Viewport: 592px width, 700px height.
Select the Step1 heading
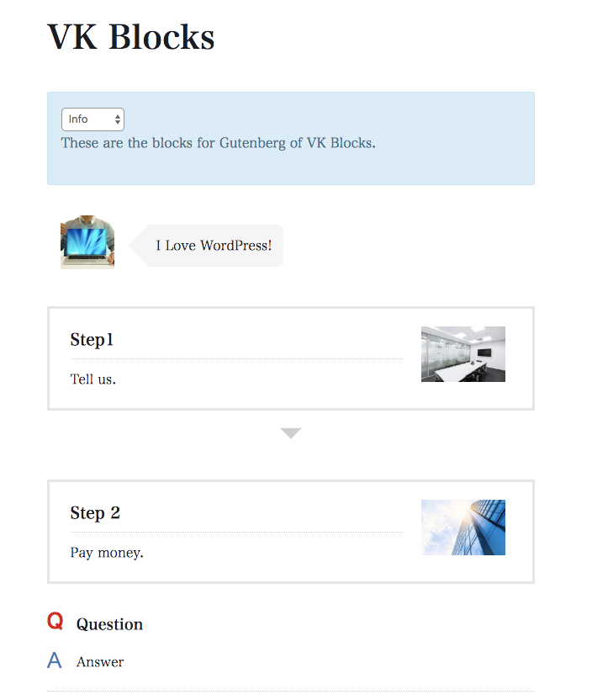coord(92,340)
